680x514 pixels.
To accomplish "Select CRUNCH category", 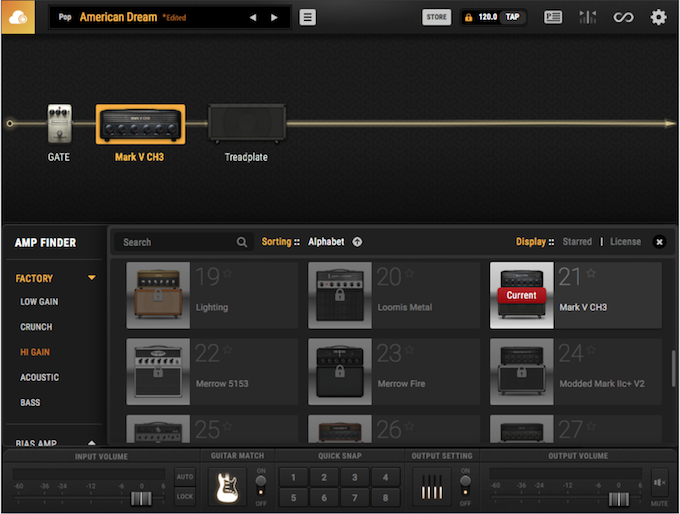I will (36, 327).
